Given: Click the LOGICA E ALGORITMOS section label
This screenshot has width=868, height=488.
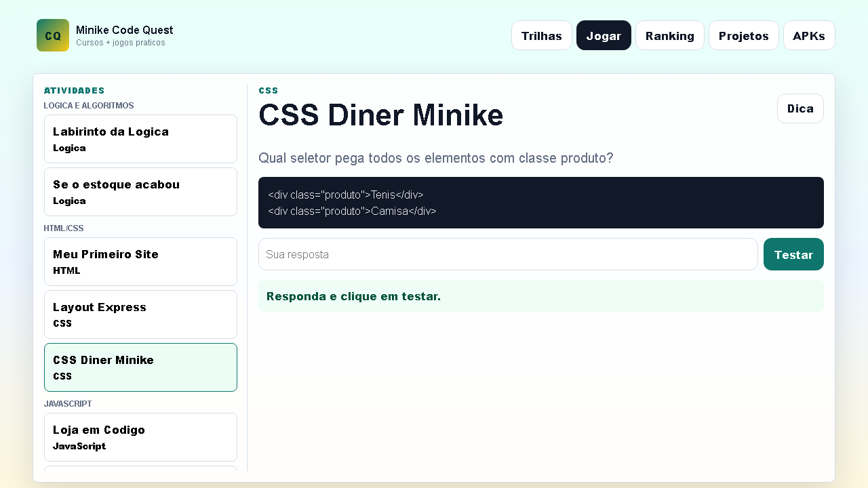Looking at the screenshot, I should pyautogui.click(x=89, y=106).
